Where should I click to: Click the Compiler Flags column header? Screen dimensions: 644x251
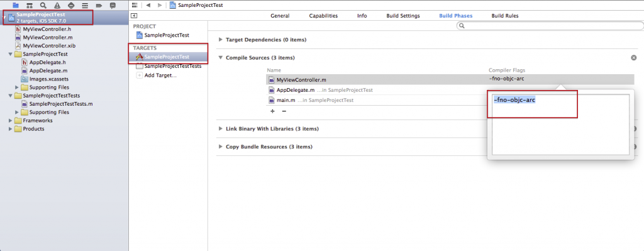[x=507, y=70]
